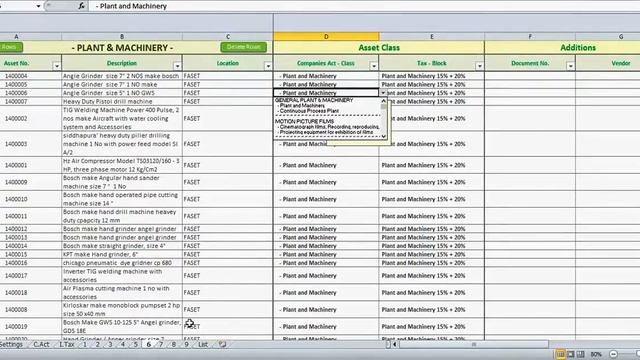This screenshot has width=640, height=360.
Task: Switch to Normal view icon in status bar
Action: pyautogui.click(x=560, y=354)
